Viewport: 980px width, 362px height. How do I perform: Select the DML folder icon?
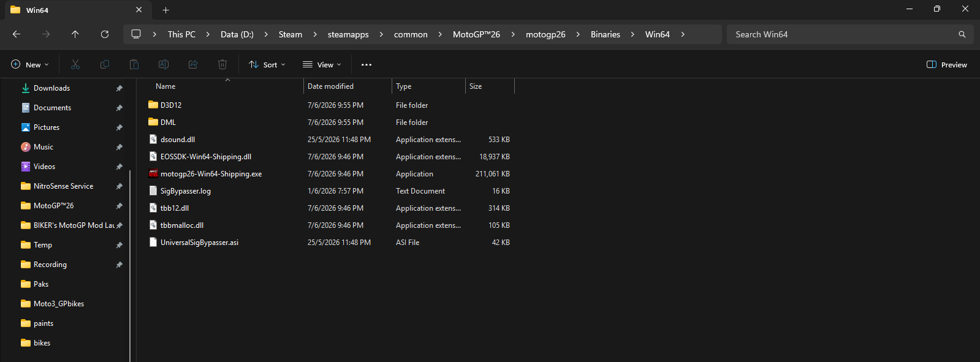153,122
